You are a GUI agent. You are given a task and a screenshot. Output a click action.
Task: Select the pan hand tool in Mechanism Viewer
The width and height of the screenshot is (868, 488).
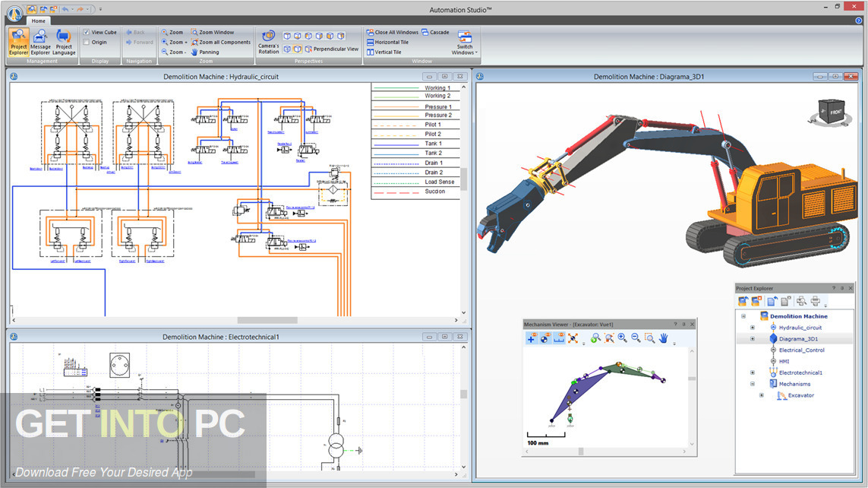click(663, 338)
